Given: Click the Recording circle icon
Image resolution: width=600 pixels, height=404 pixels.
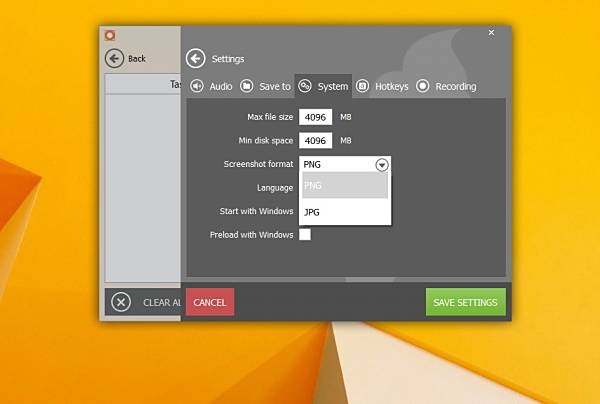Looking at the screenshot, I should pyautogui.click(x=422, y=86).
